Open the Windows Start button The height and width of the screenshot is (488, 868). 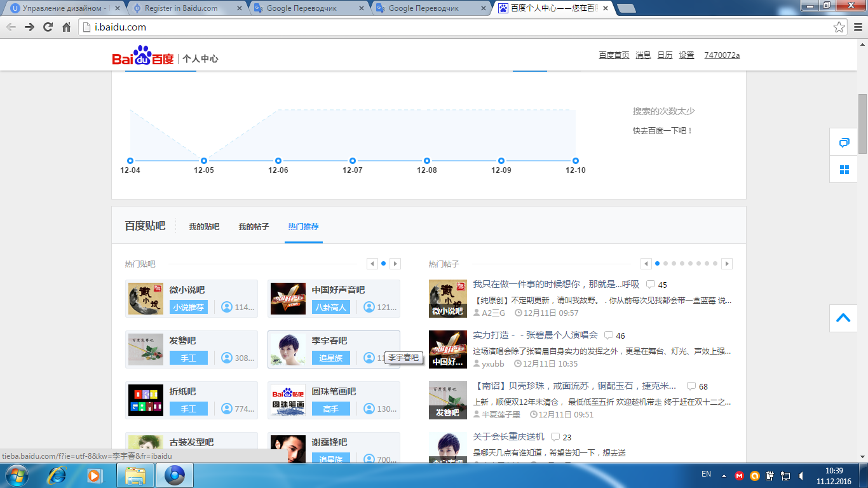point(17,475)
